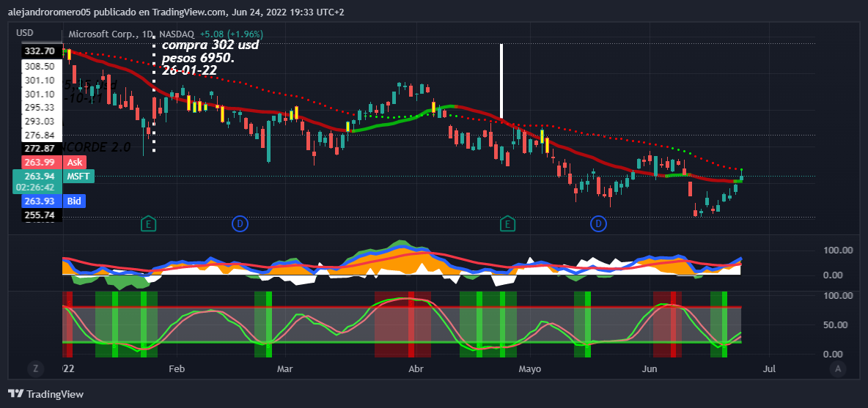Click the Jun label on the time axis
Image resolution: width=868 pixels, height=408 pixels.
click(x=649, y=368)
